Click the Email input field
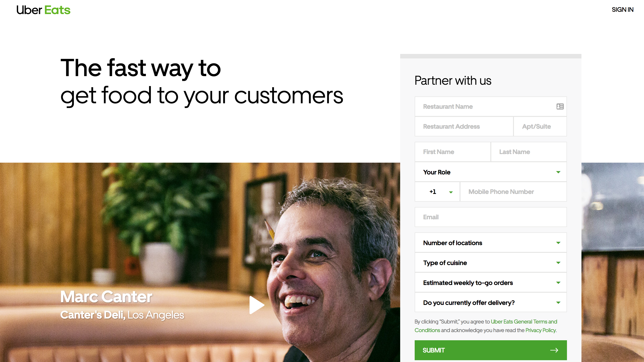 click(491, 217)
